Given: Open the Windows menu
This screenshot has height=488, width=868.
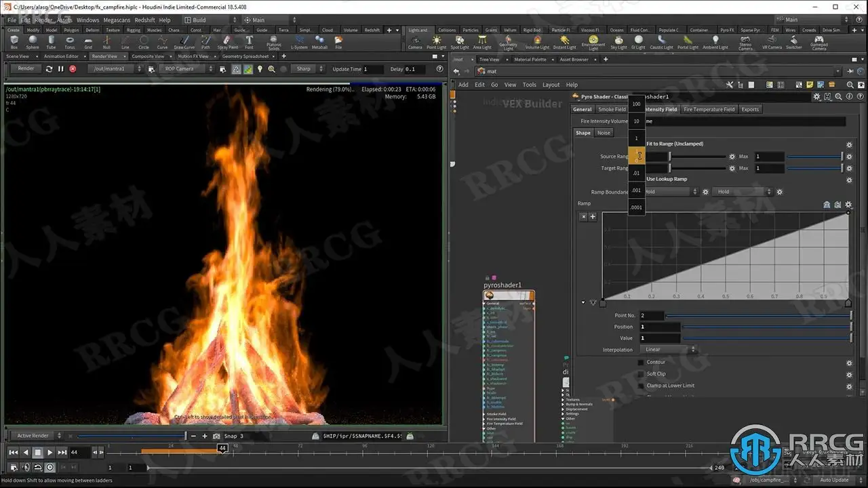Looking at the screenshot, I should tap(87, 20).
